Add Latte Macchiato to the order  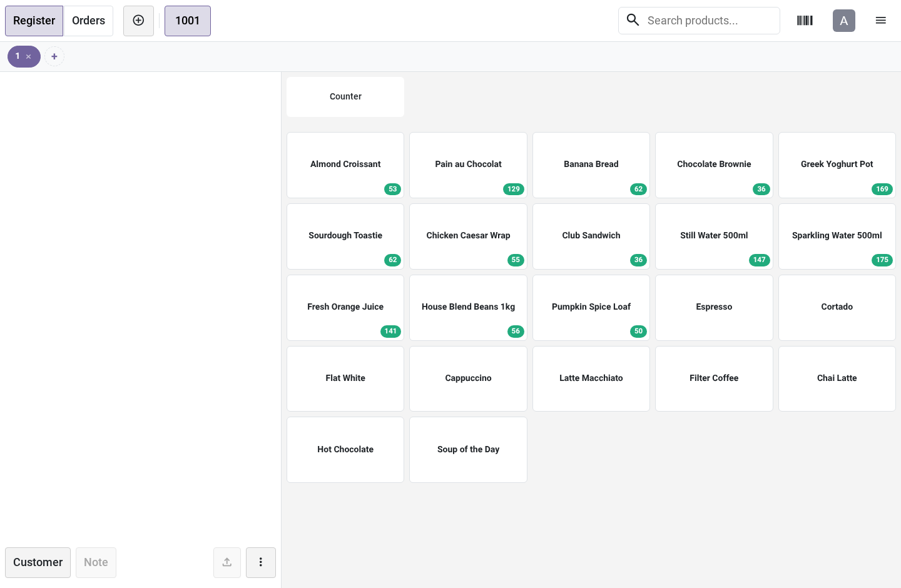tap(591, 379)
